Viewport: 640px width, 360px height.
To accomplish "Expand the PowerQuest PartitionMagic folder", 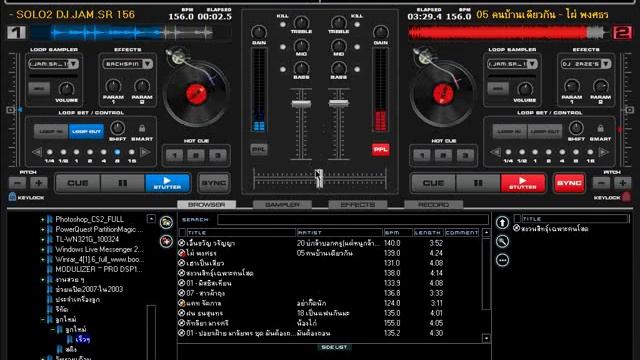I will [42, 230].
